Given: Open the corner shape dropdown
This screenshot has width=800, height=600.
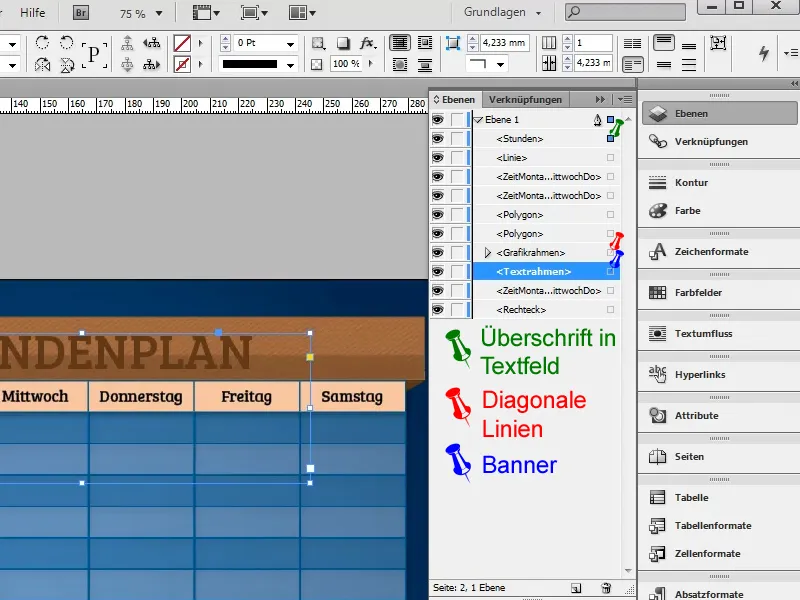Looking at the screenshot, I should click(501, 64).
